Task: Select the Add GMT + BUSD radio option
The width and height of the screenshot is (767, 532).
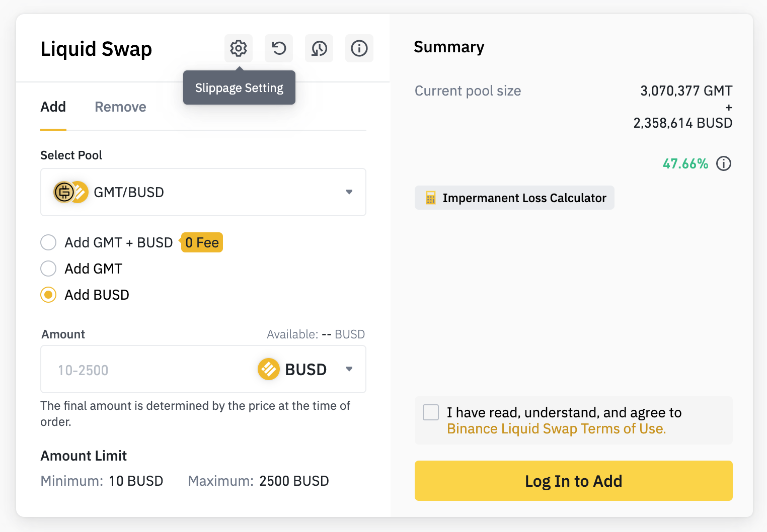Action: 48,242
